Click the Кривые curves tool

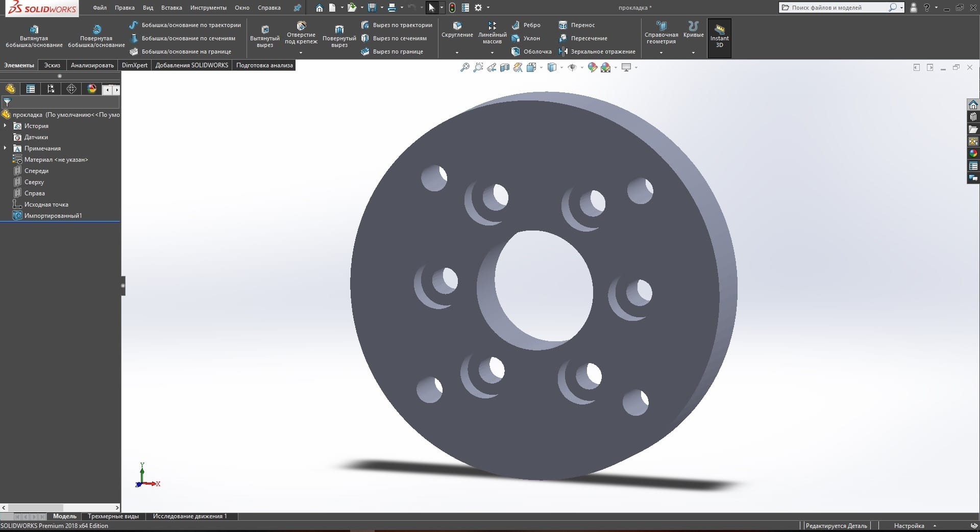tap(693, 30)
